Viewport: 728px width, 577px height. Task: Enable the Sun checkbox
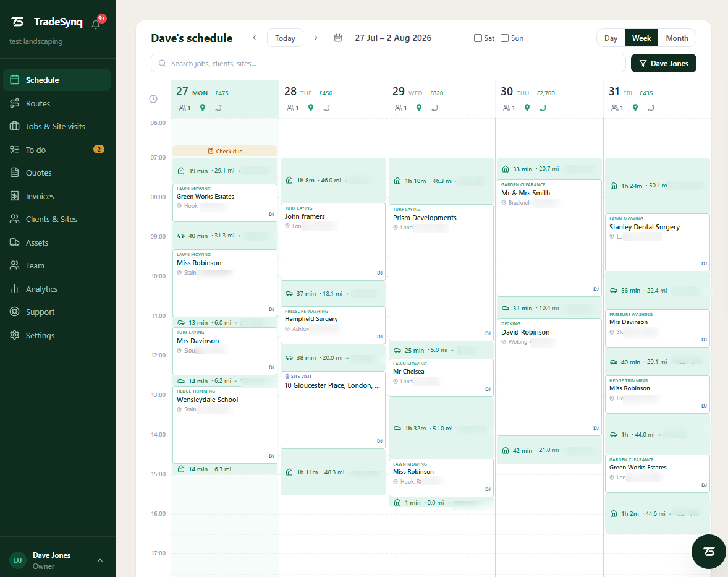pyautogui.click(x=505, y=38)
